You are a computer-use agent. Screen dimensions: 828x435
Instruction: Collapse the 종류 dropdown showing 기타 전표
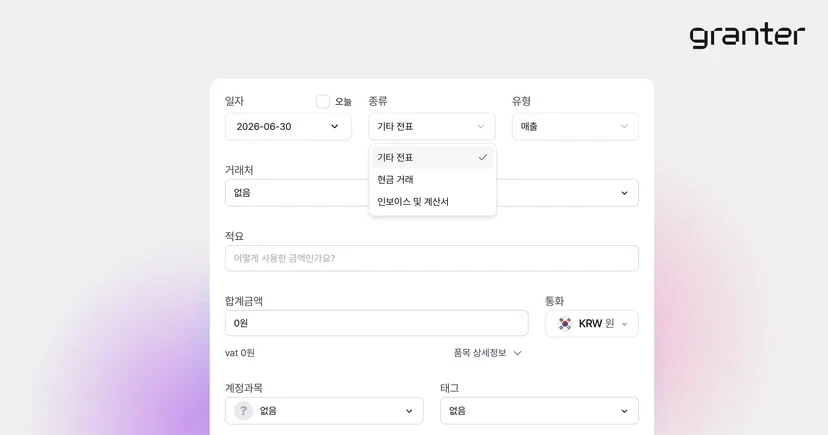(432, 127)
